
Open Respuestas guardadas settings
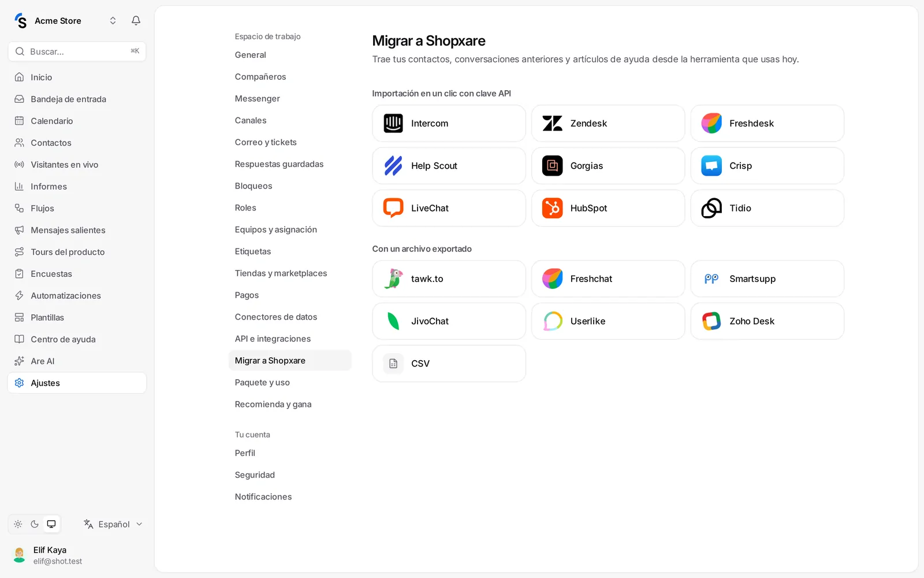[x=290, y=164]
